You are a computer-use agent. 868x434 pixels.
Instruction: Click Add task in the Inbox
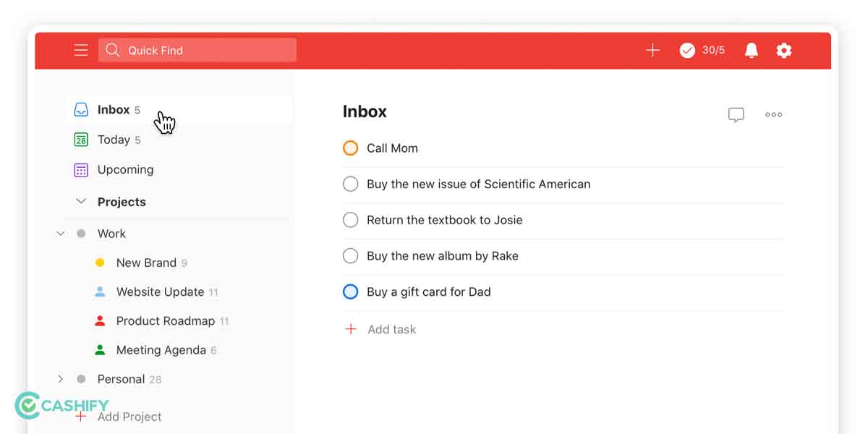[x=391, y=329]
